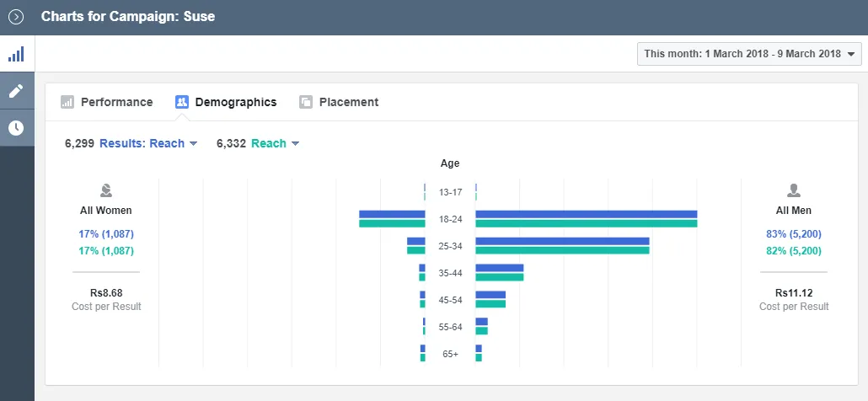
Task: Click the 35-44 age label
Action: click(450, 273)
